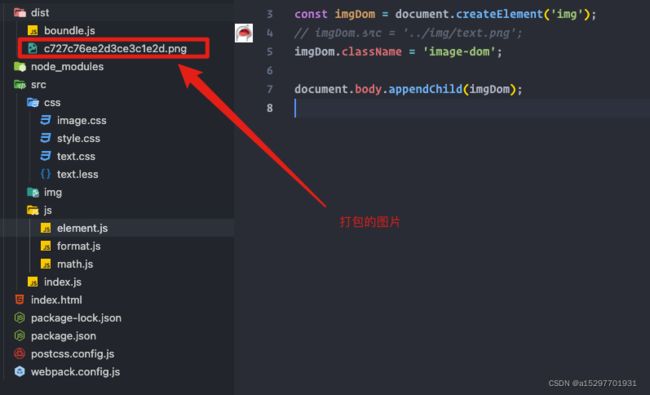Collapse the dist folder

point(39,13)
